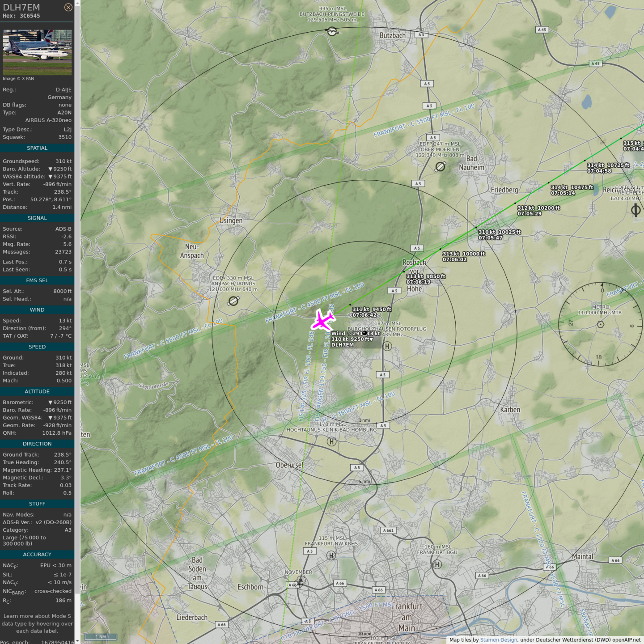Open the Stamen Design attribution link
Viewport: 644px width, 644px height.
tap(498, 640)
